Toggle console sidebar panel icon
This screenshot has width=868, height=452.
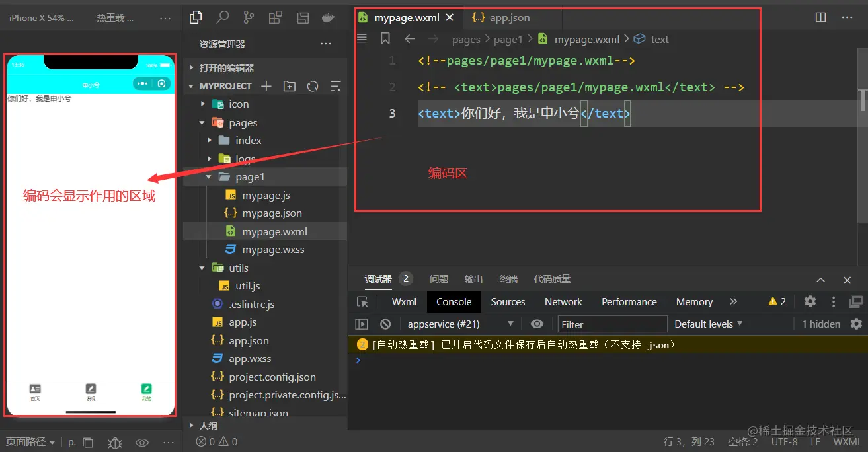pos(362,324)
